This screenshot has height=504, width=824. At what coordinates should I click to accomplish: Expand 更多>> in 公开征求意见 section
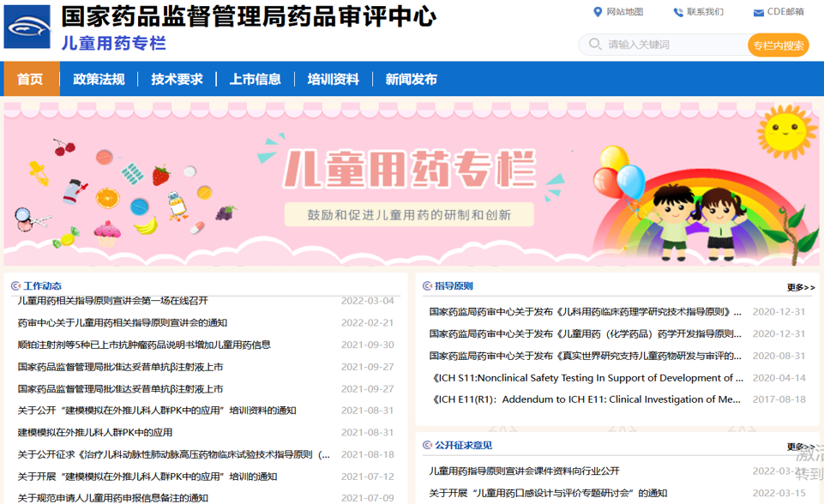point(800,446)
